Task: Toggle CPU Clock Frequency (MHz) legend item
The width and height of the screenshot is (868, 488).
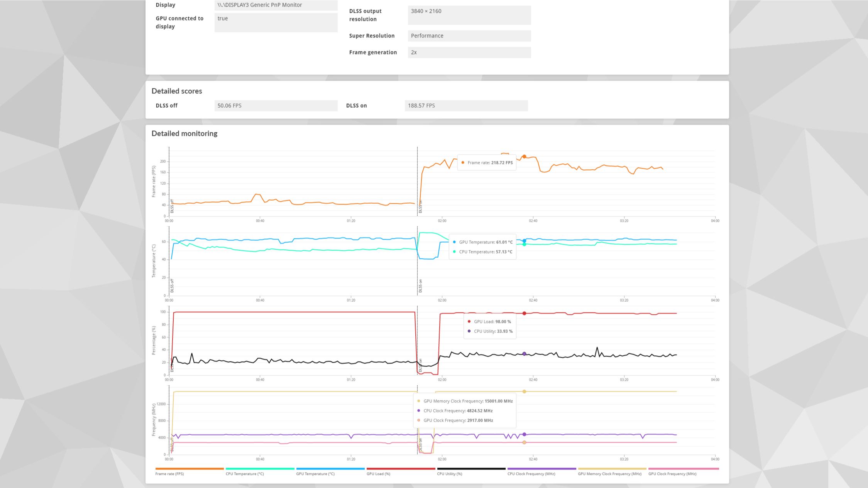Action: [531, 473]
